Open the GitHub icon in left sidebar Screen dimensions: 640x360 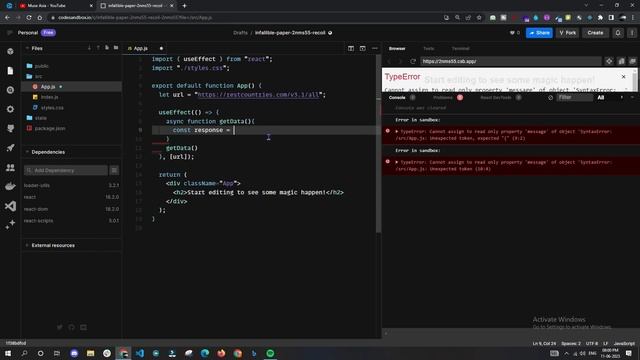[10, 128]
